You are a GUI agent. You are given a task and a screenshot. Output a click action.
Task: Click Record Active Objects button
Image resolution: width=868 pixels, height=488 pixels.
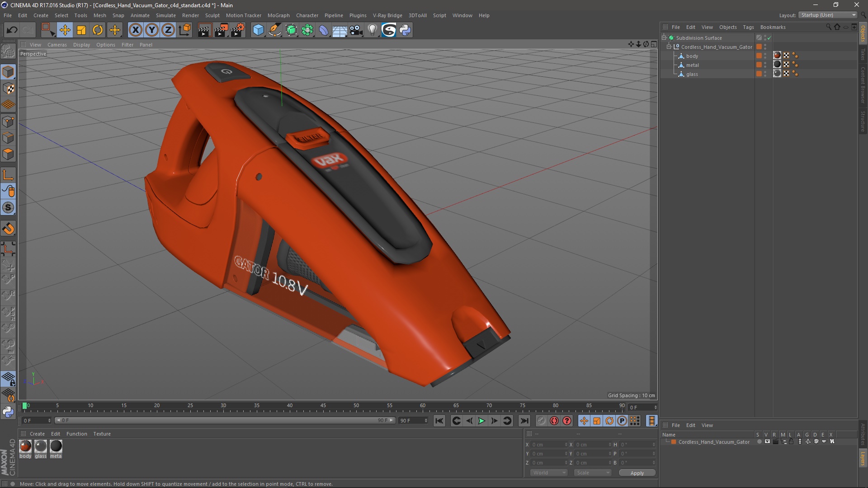click(x=541, y=421)
